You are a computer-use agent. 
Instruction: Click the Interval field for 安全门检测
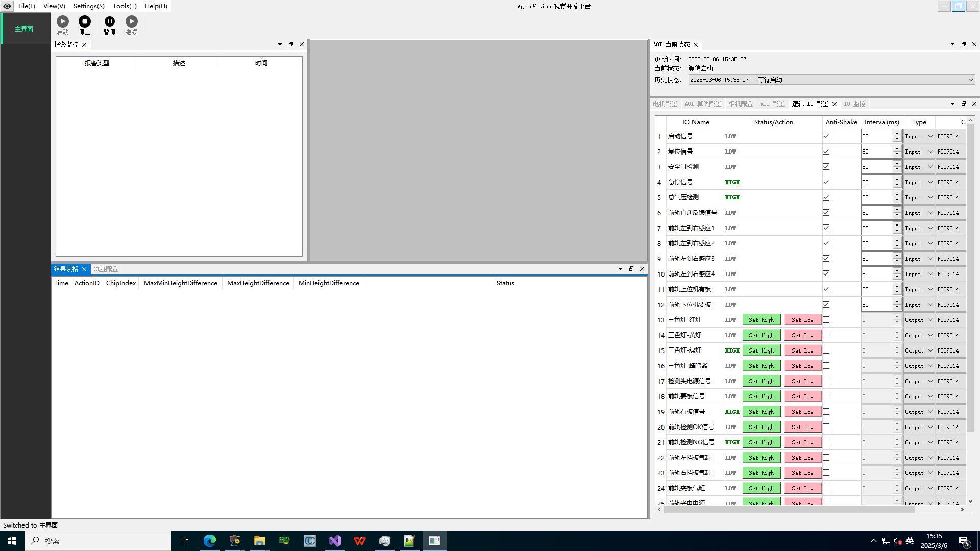pos(877,167)
